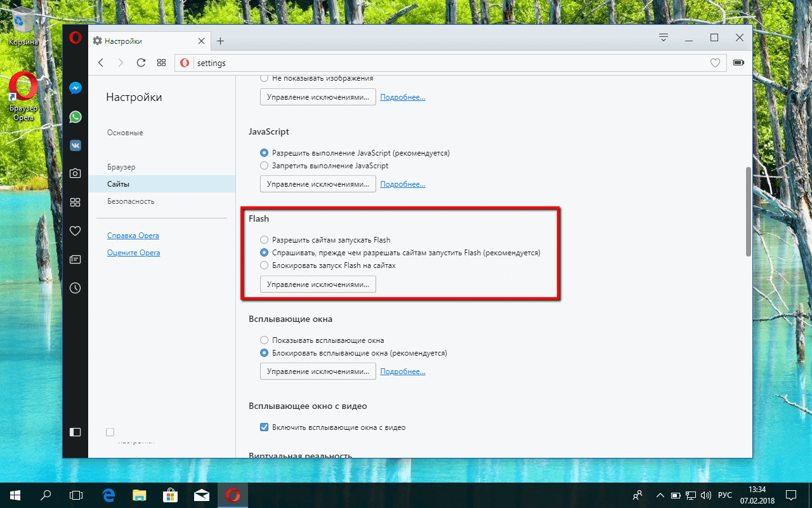Open pop-ups (Всплывающие окна) 'Управление исключениями' button
Screen dimensions: 812x508
pyautogui.click(x=318, y=371)
